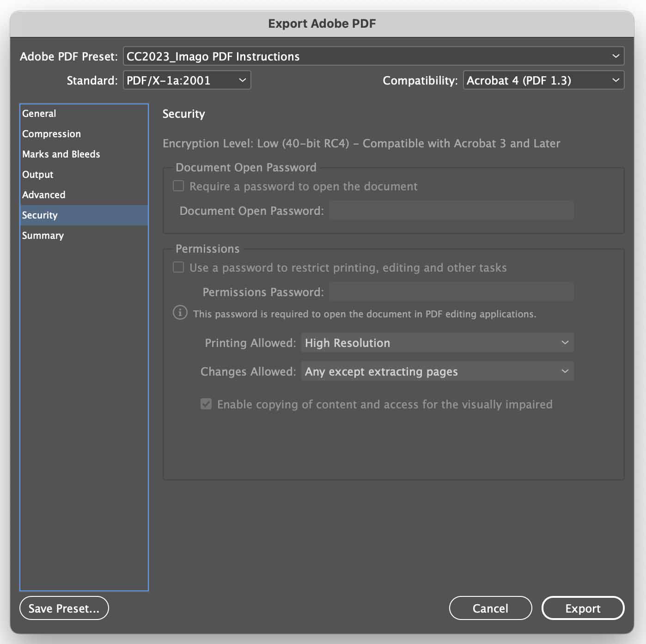Image resolution: width=646 pixels, height=644 pixels.
Task: Select the Advanced category
Action: 84,195
